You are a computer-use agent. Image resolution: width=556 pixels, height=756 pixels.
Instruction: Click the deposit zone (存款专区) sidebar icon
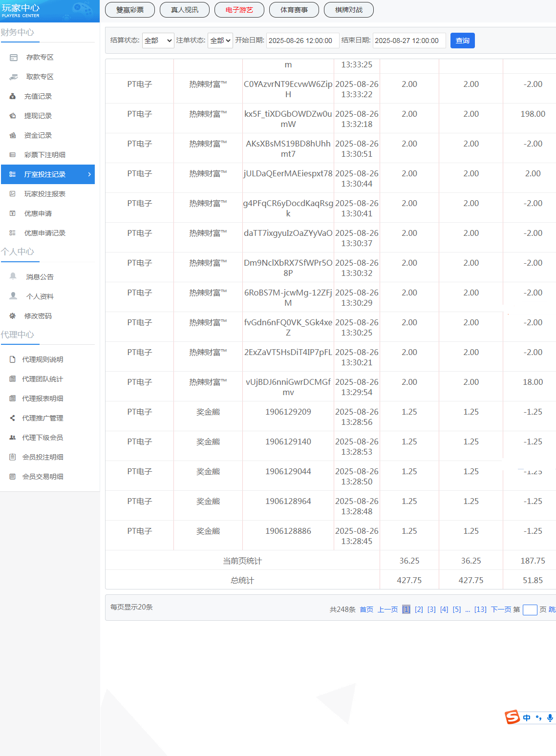click(14, 58)
